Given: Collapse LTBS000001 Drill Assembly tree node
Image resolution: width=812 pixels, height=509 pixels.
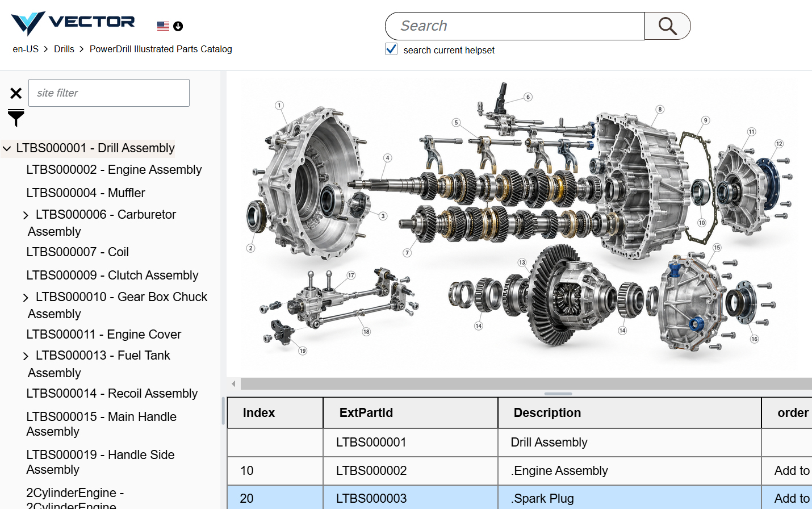Looking at the screenshot, I should (7, 149).
